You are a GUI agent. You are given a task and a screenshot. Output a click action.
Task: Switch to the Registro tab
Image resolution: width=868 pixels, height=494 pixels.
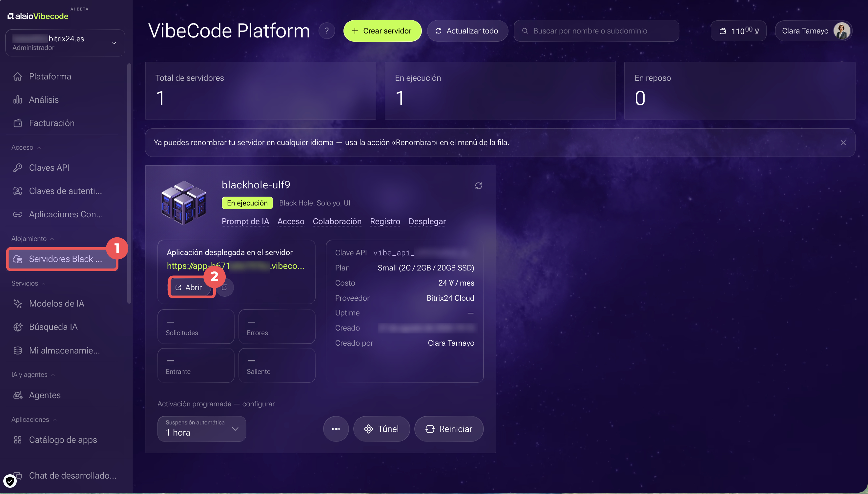(x=385, y=221)
